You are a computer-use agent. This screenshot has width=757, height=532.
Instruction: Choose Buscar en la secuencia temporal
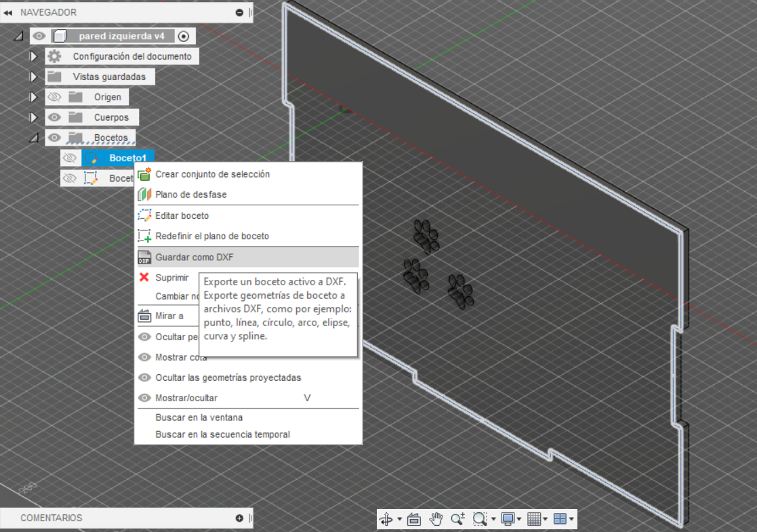248,434
